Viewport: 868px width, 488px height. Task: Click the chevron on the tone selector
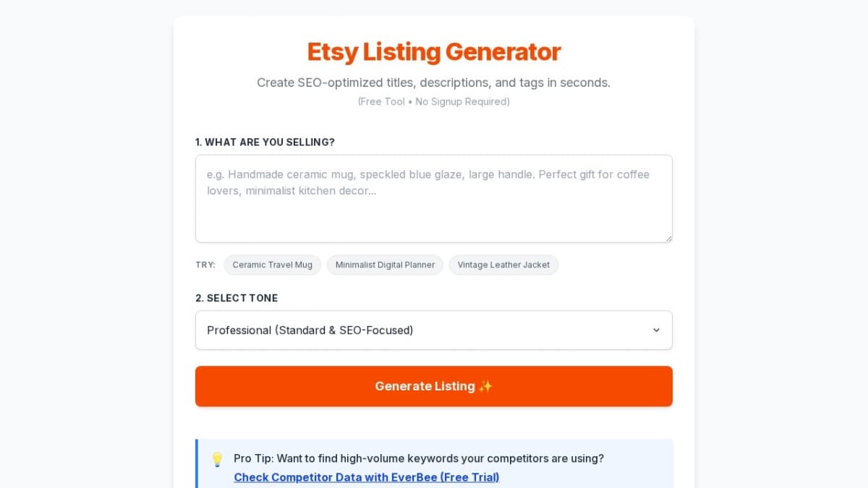coord(657,330)
